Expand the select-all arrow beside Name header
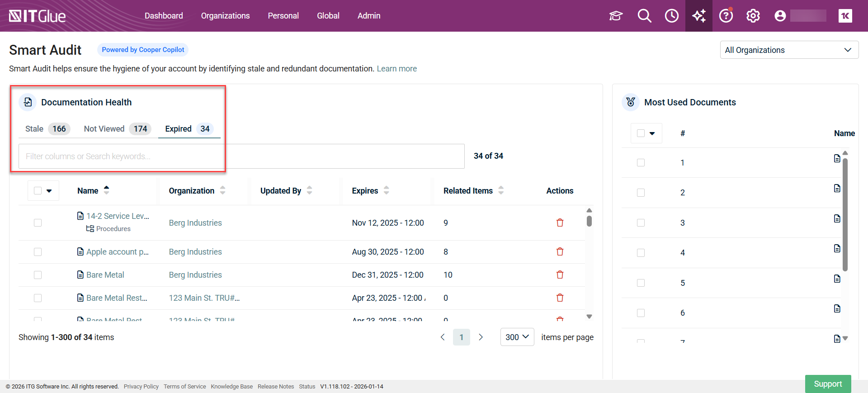This screenshot has width=868, height=393. point(49,191)
